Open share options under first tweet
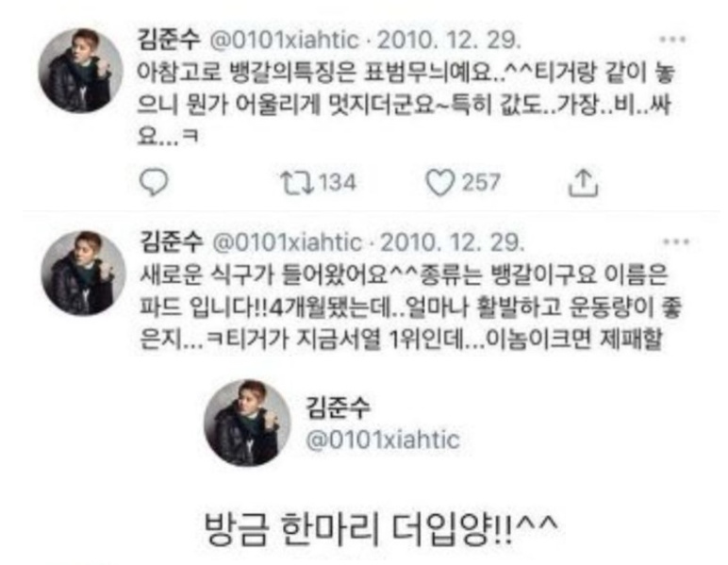This screenshot has width=728, height=565. click(583, 183)
